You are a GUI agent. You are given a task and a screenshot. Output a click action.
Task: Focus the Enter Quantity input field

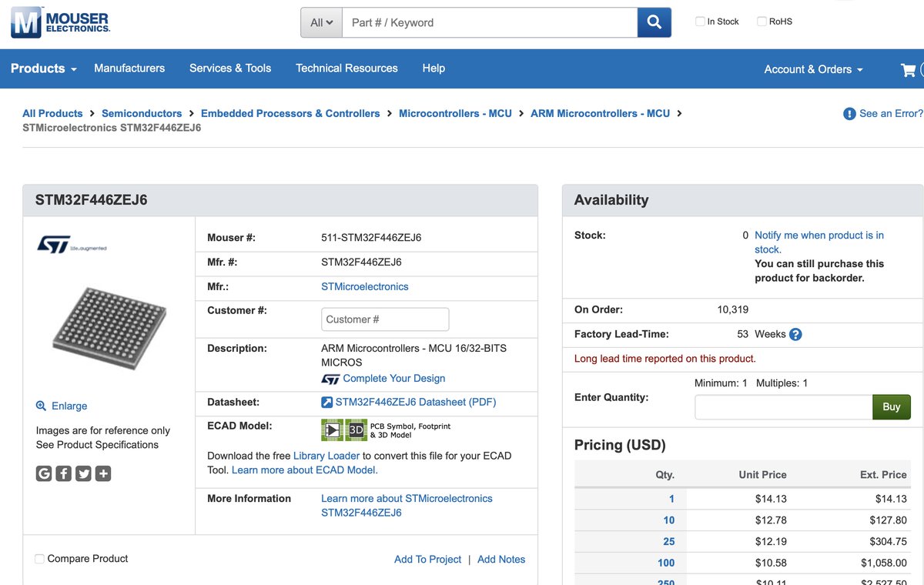coord(783,407)
